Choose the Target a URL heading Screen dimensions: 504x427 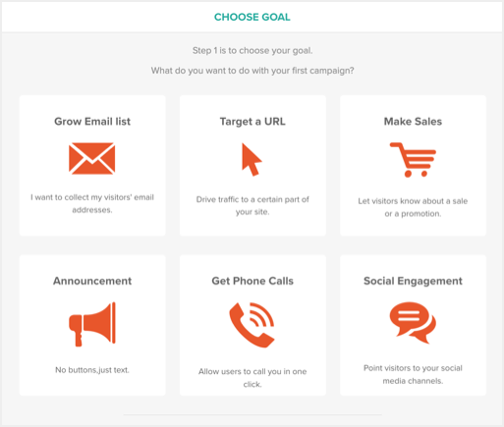click(x=252, y=122)
